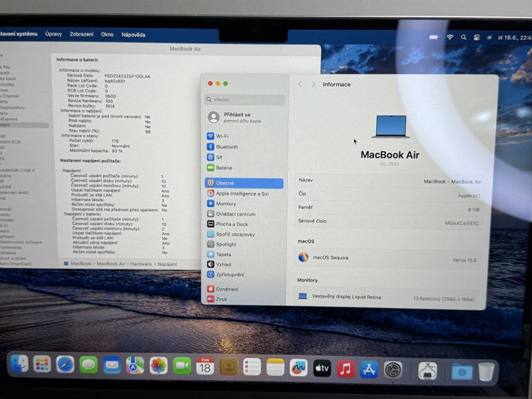Open Contacts app in the Dock
This screenshot has height=399, width=532.
click(229, 366)
